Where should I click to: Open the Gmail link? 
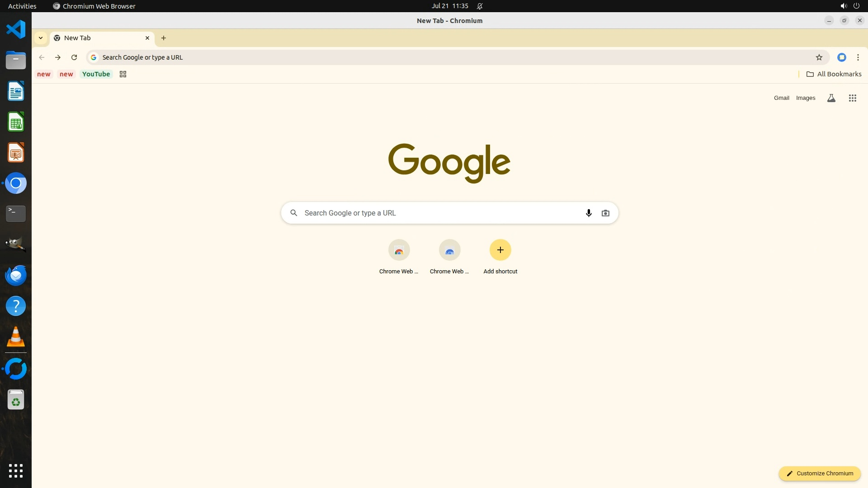click(781, 98)
